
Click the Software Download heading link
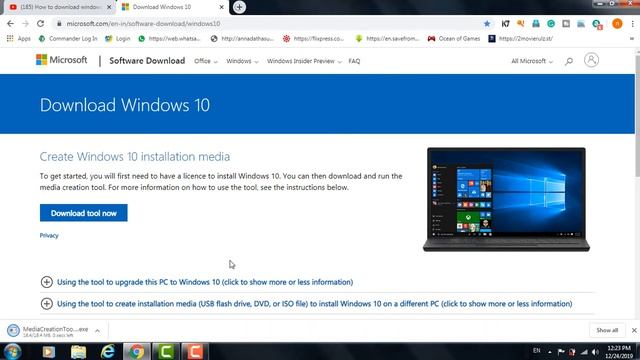tap(147, 61)
